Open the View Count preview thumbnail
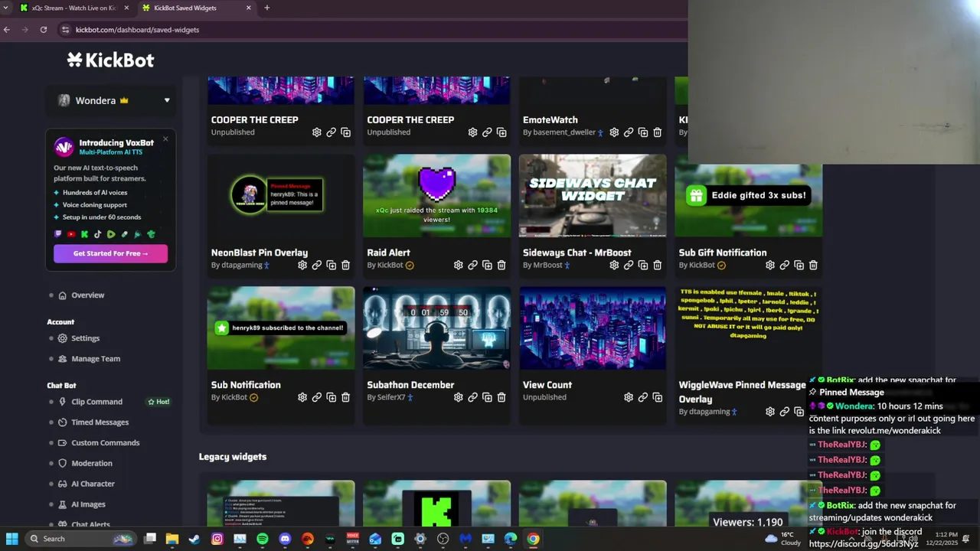Viewport: 980px width, 551px height. [x=593, y=328]
